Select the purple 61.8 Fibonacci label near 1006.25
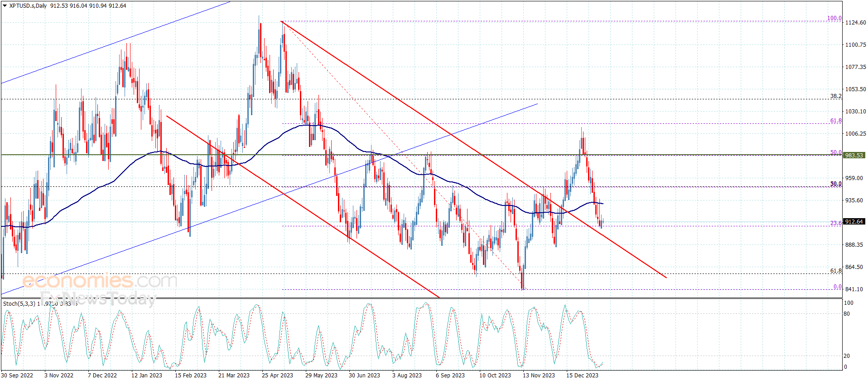The height and width of the screenshot is (381, 868). 836,121
